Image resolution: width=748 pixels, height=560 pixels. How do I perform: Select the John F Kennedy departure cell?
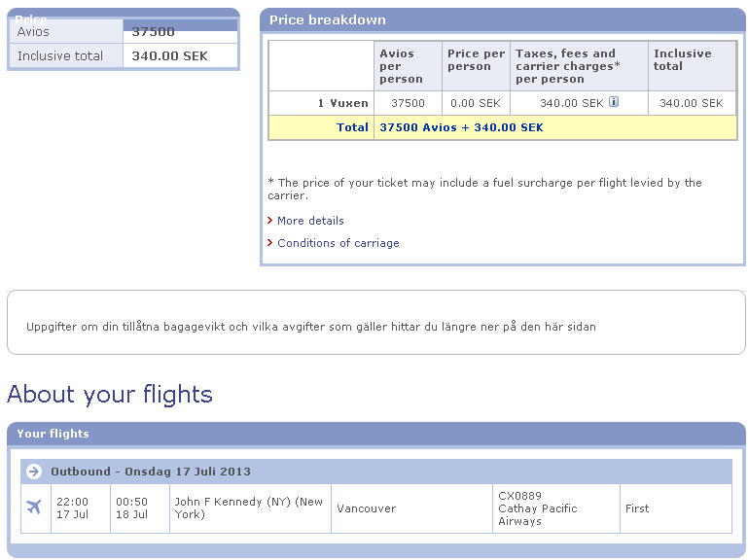point(249,508)
